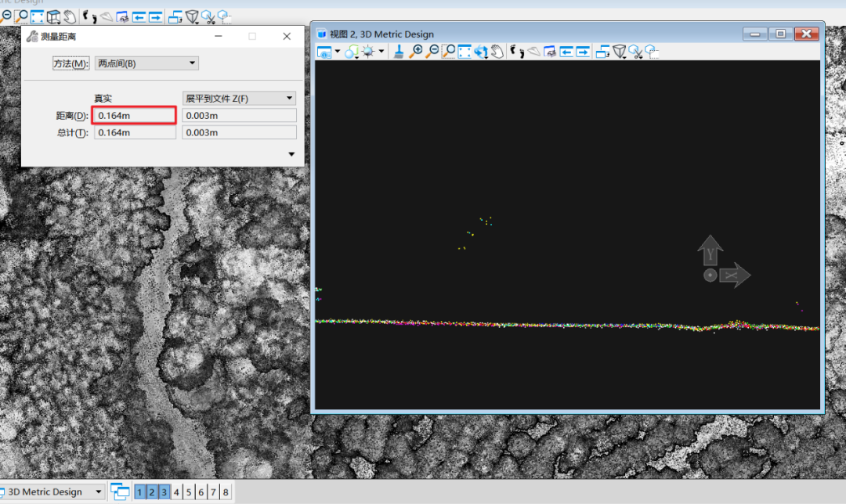The image size is (846, 504).
Task: Open View Perspective icon in View 2 toolbar
Action: (620, 52)
